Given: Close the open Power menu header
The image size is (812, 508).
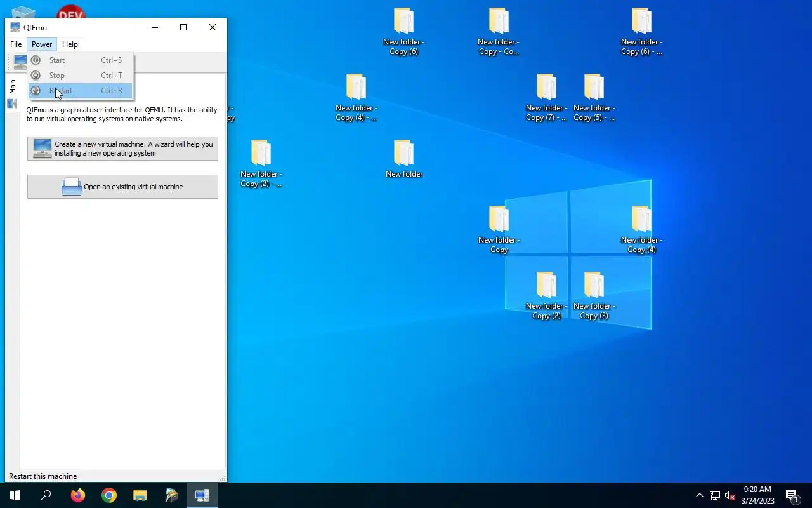Looking at the screenshot, I should (x=42, y=44).
